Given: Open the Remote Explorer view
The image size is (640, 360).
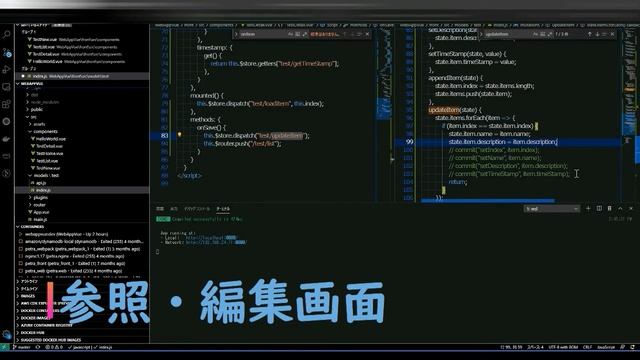Looking at the screenshot, I should click(7, 87).
